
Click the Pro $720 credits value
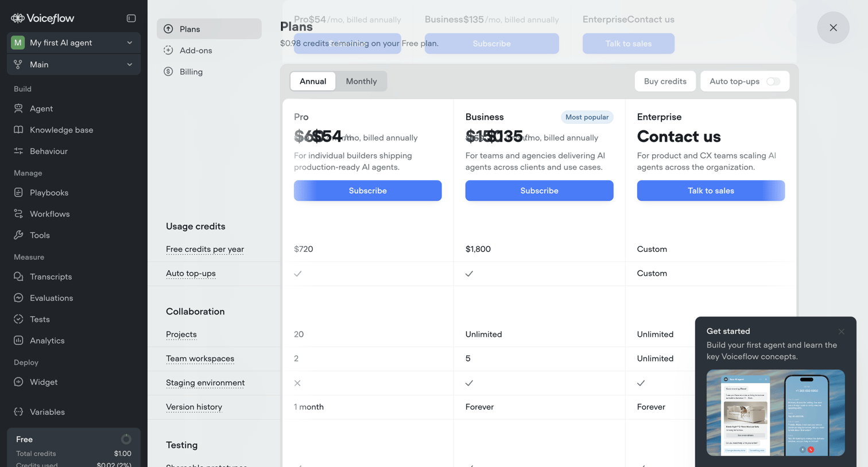(x=304, y=249)
